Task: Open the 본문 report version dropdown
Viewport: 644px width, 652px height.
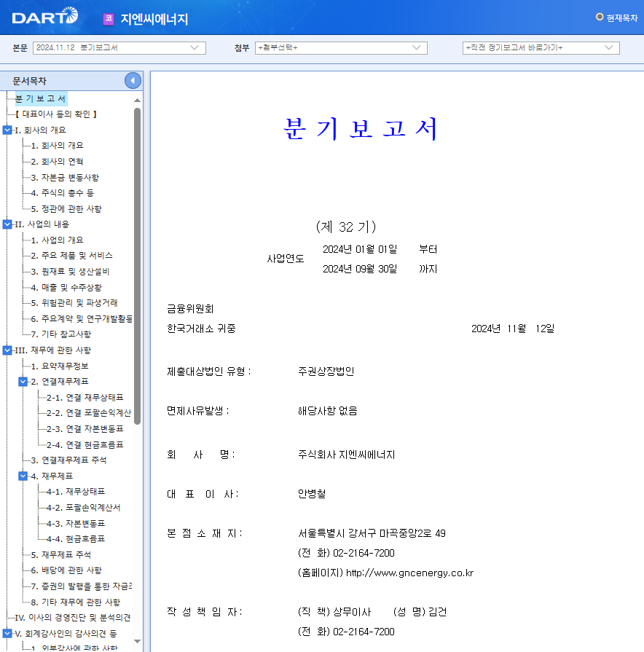Action: [x=197, y=47]
